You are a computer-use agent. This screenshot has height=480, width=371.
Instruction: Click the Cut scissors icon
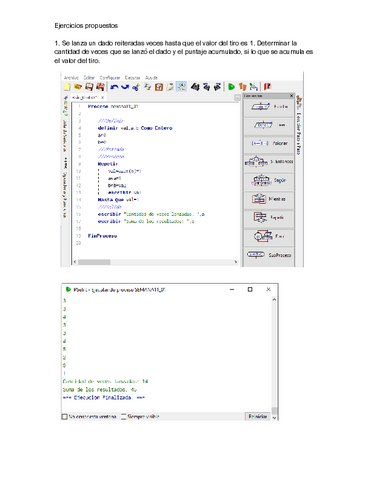coord(135,87)
